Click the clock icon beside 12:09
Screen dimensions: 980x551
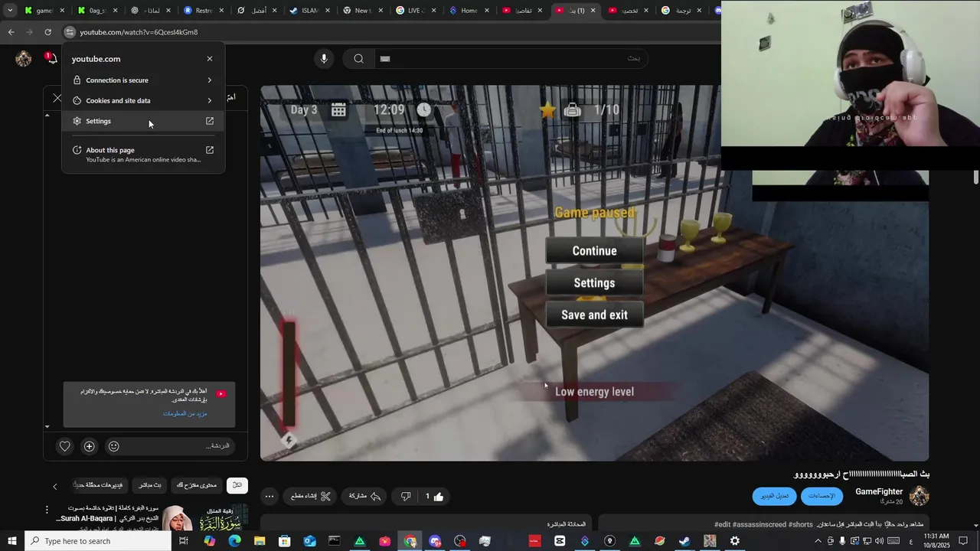pos(424,110)
